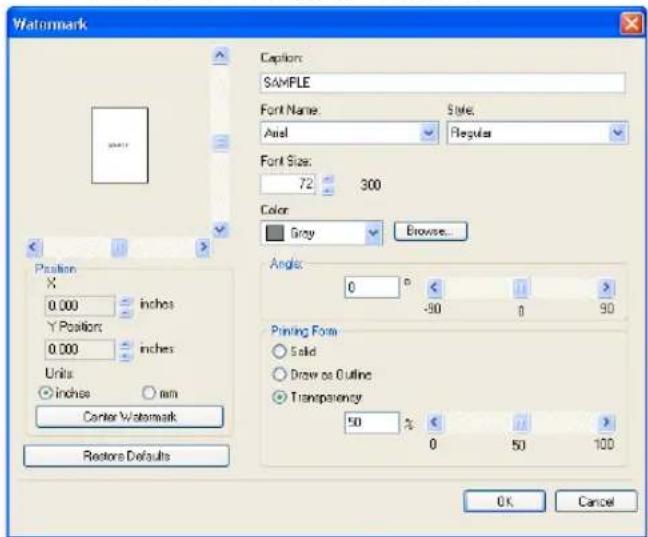Click the Browse button next to Color
Viewport: 648px width, 537px height.
(431, 231)
